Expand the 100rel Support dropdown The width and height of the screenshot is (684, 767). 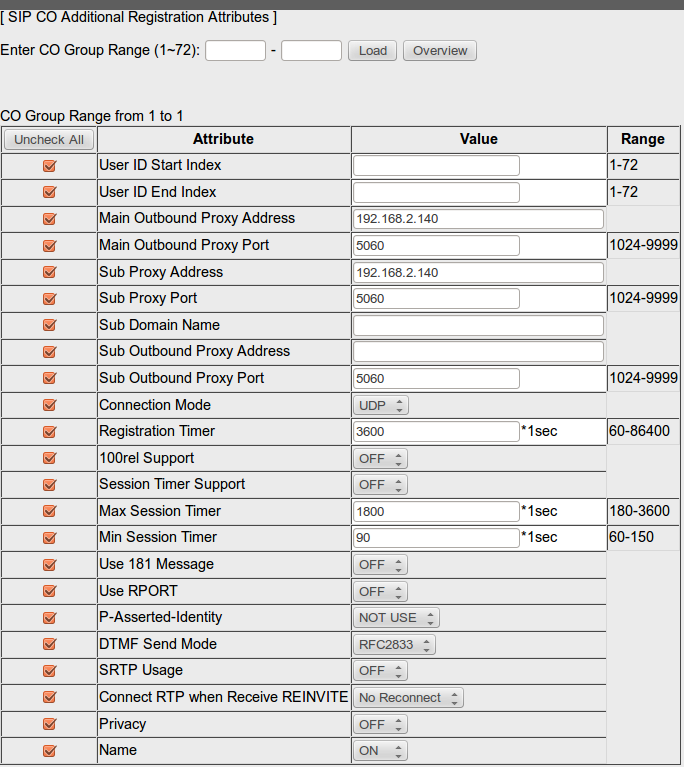(381, 458)
